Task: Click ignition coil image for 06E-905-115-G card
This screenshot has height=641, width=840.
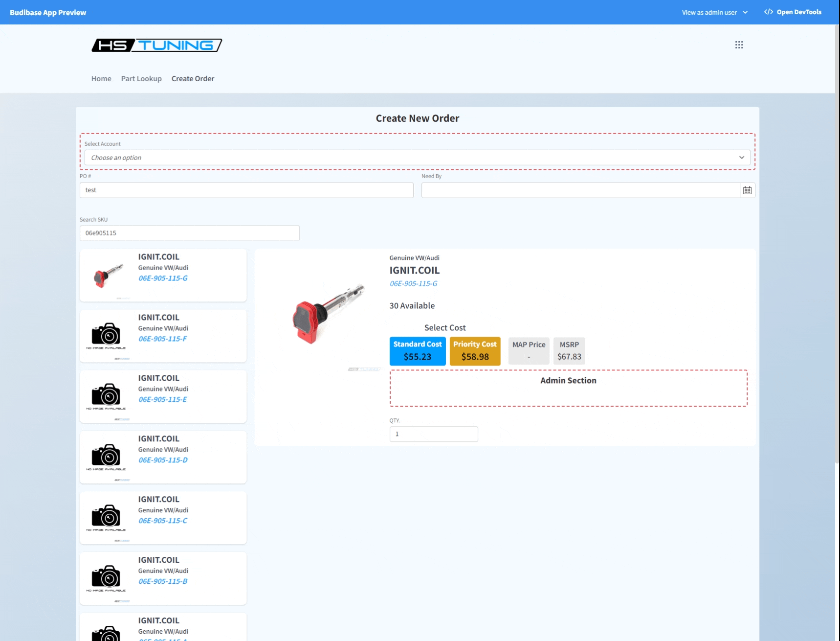Action: click(x=108, y=276)
